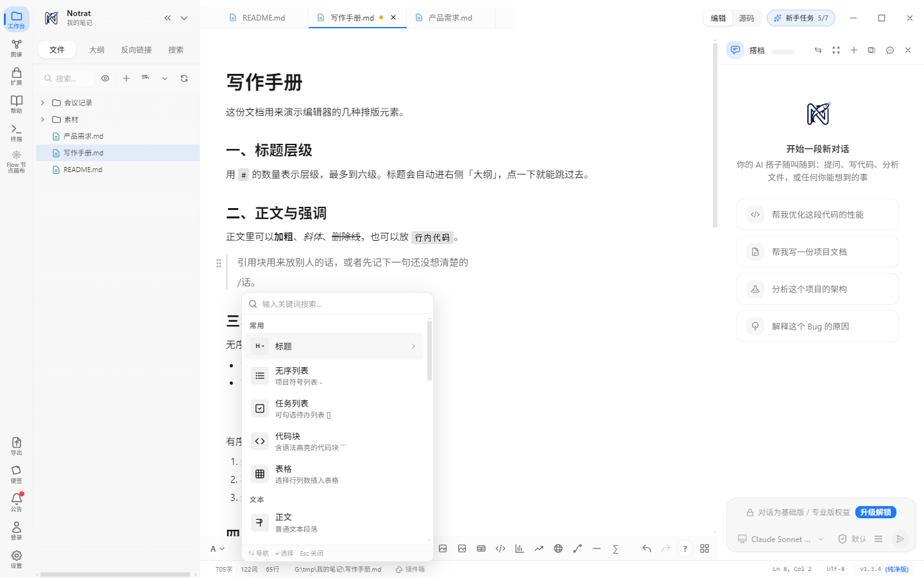Toggle the eye visibility icon in file panel
This screenshot has width=924, height=578.
[105, 78]
